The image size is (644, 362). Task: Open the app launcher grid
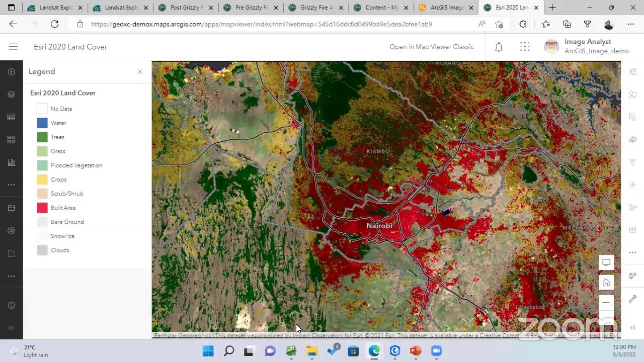pyautogui.click(x=525, y=47)
